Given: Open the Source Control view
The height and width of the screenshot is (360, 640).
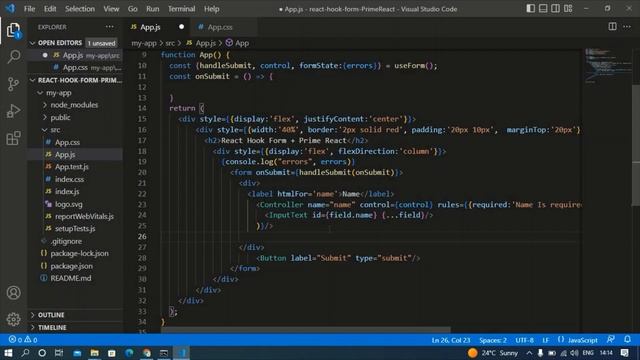Looking at the screenshot, I should tap(13, 84).
